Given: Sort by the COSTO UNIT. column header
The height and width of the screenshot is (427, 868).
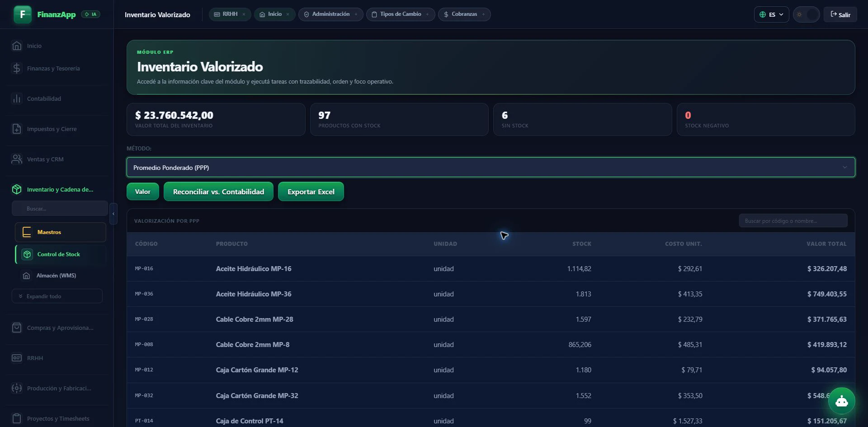Looking at the screenshot, I should coord(683,244).
